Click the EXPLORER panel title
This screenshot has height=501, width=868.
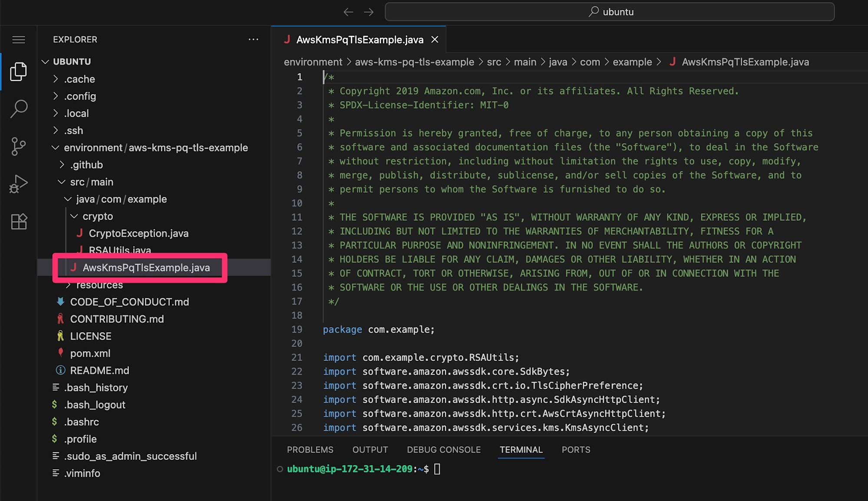(x=75, y=39)
